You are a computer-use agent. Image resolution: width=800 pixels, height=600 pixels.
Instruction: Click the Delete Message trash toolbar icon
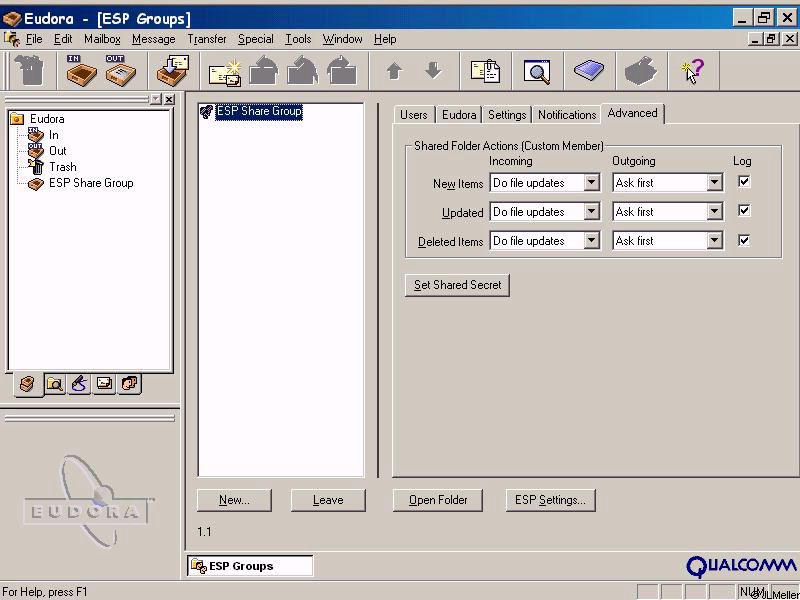pyautogui.click(x=30, y=70)
